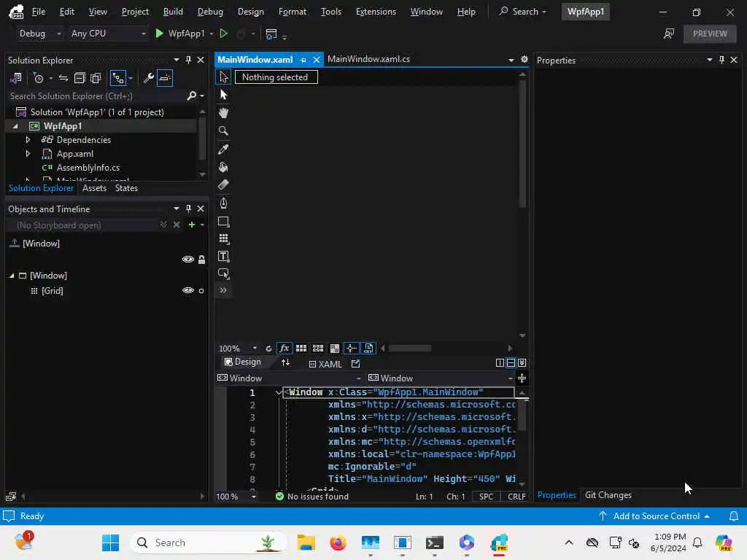The height and width of the screenshot is (560, 747).
Task: Open the Extensions menu
Action: click(376, 12)
